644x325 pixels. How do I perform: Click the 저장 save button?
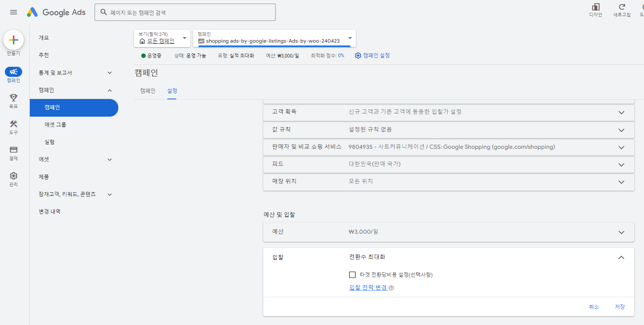pyautogui.click(x=620, y=307)
